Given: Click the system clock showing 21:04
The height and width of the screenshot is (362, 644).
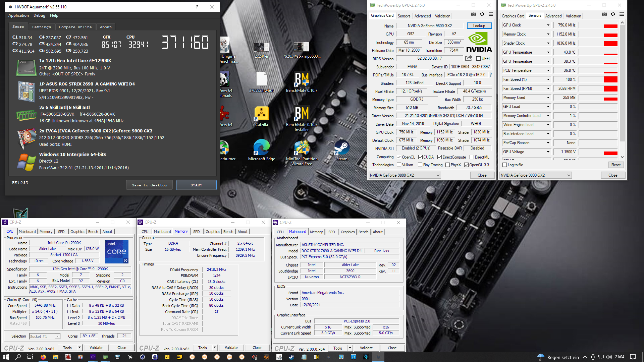Looking at the screenshot, I should tap(620, 357).
